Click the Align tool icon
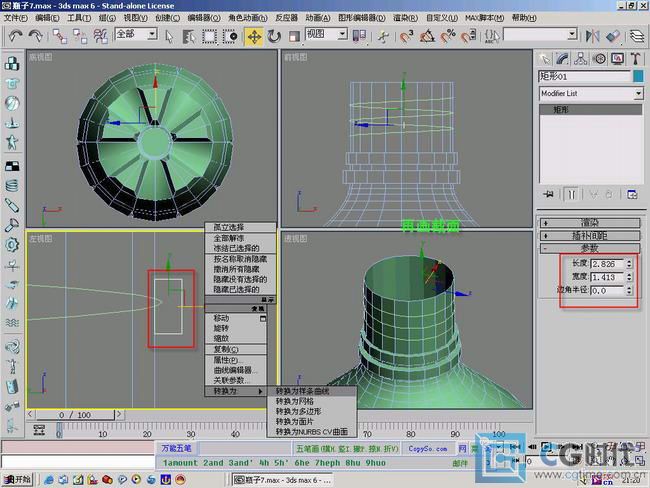650x488 pixels. point(613,36)
